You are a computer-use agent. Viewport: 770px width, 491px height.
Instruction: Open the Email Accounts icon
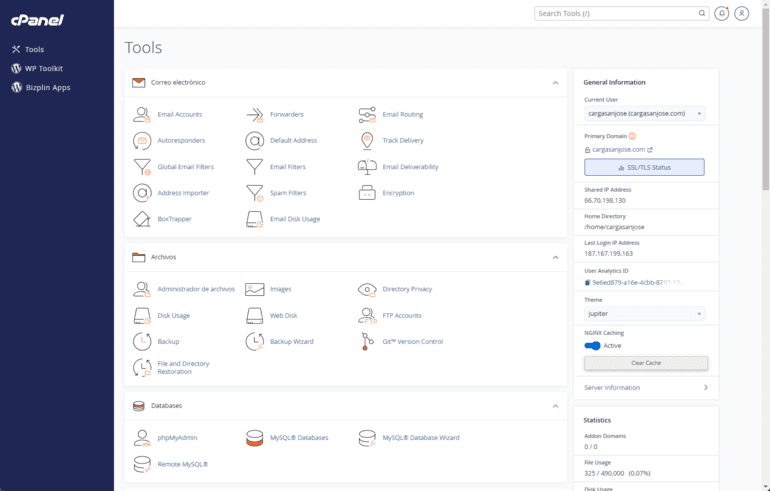[x=142, y=115]
